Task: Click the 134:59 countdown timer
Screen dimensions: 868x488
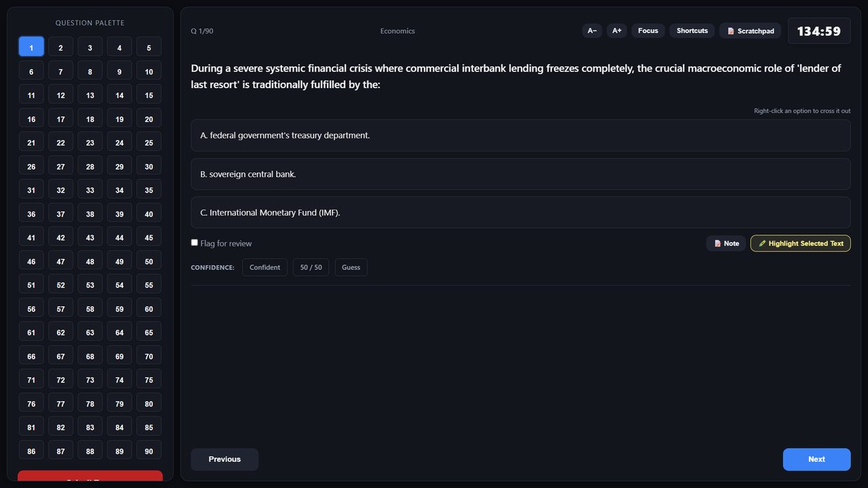Action: (819, 31)
